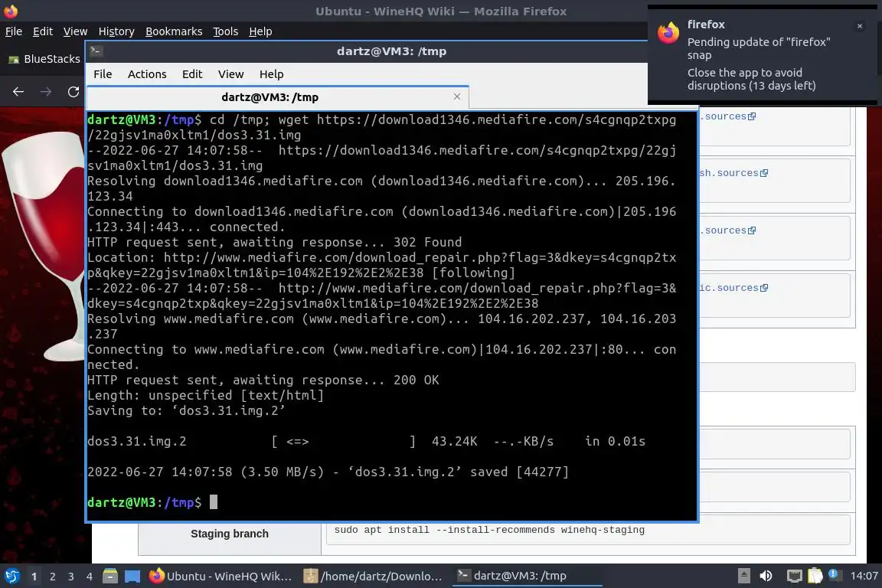Click the update notifier tray icon
The width and height of the screenshot is (882, 588).
(835, 575)
